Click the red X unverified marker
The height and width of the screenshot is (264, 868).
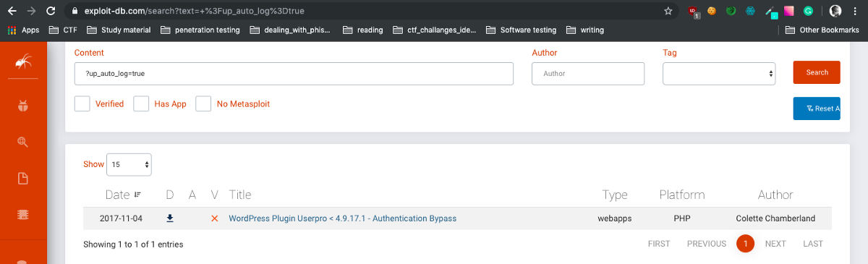tap(214, 218)
